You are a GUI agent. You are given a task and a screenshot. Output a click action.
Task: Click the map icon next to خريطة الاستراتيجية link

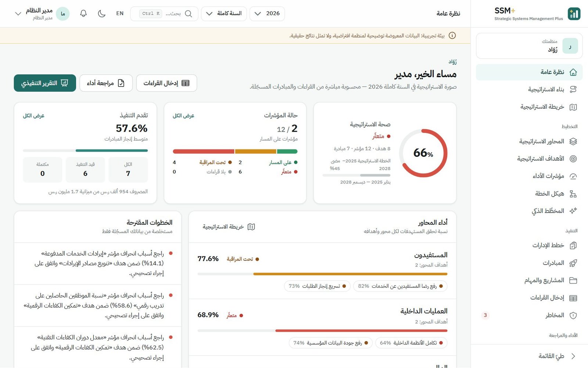click(x=251, y=227)
